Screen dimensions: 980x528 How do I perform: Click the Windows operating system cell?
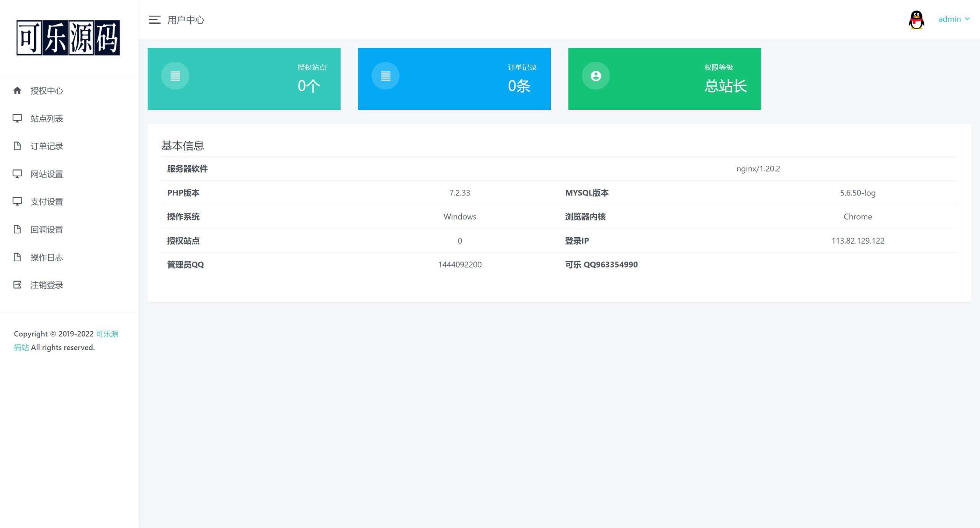point(459,217)
